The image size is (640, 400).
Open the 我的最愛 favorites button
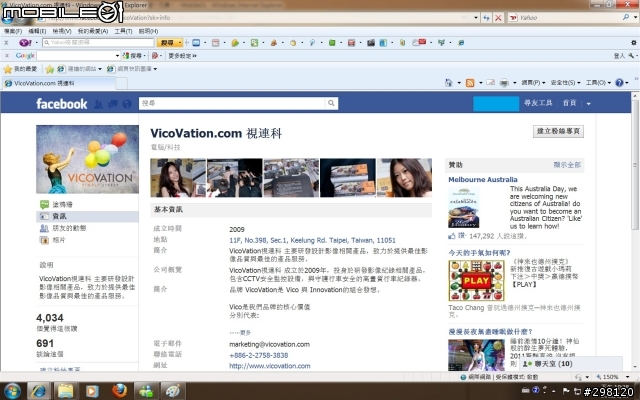pyautogui.click(x=20, y=69)
